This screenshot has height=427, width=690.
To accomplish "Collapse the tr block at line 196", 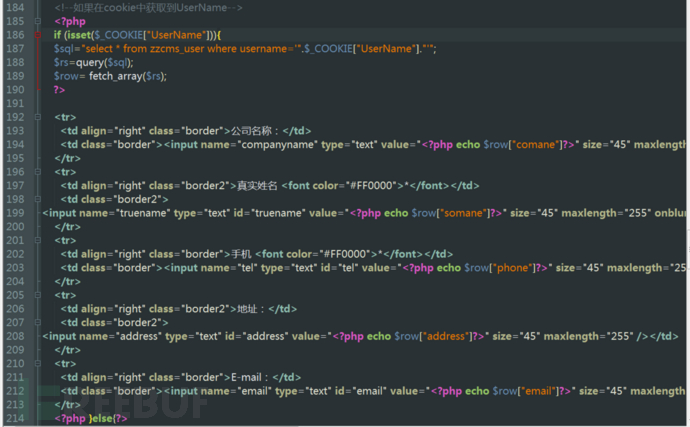I will 38,172.
